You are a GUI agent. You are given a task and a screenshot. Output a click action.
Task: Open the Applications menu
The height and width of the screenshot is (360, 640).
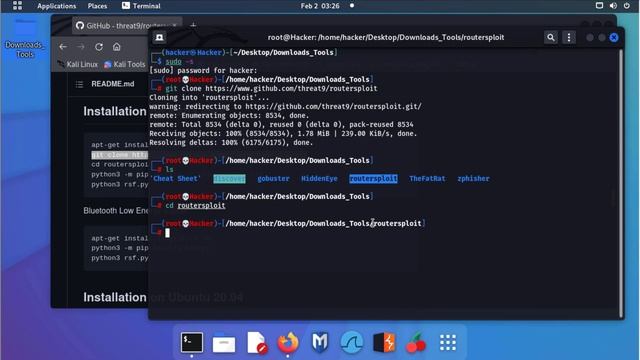56,6
